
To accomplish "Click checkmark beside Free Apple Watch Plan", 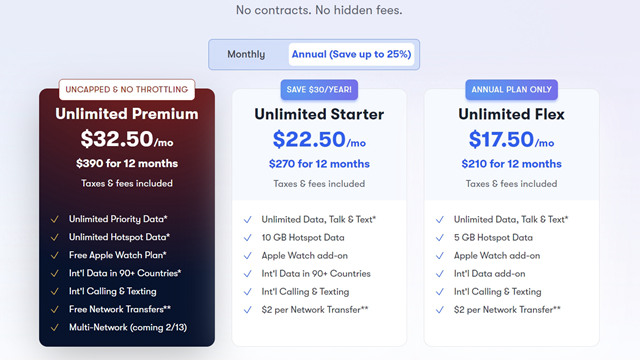I will 55,256.
